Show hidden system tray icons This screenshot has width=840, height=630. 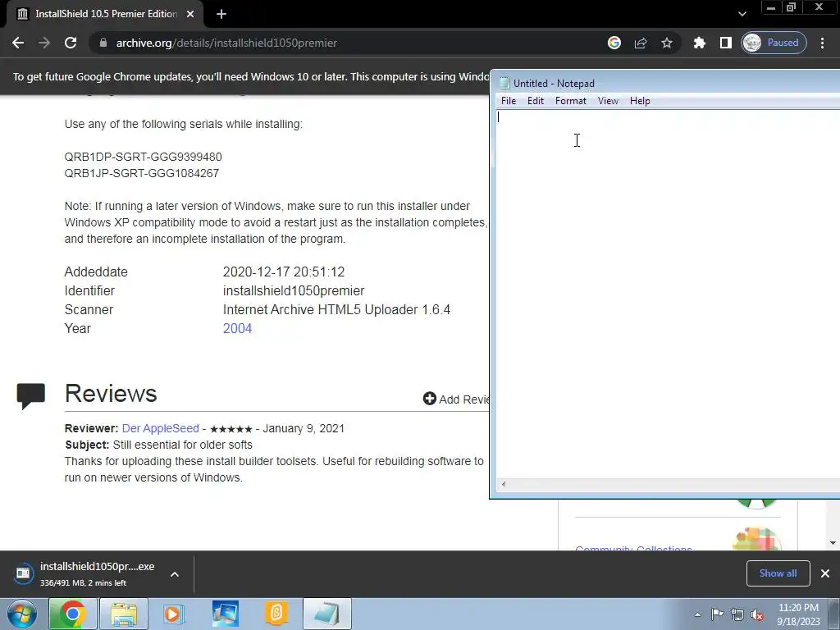coord(697,615)
